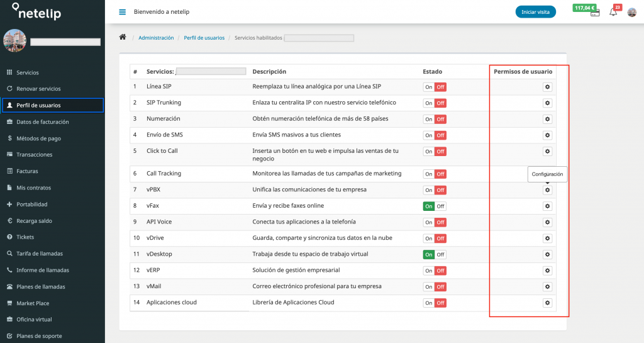Switch vDesktop On/Off toggle
Image resolution: width=644 pixels, height=343 pixels.
coord(435,255)
